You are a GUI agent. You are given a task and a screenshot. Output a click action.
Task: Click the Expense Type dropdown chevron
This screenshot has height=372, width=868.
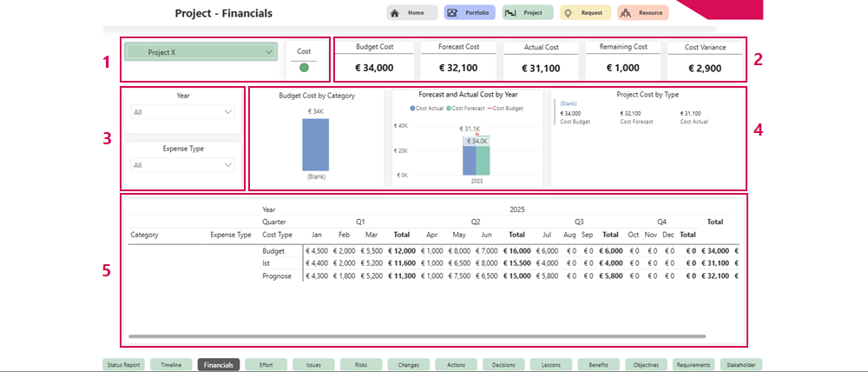tap(228, 165)
